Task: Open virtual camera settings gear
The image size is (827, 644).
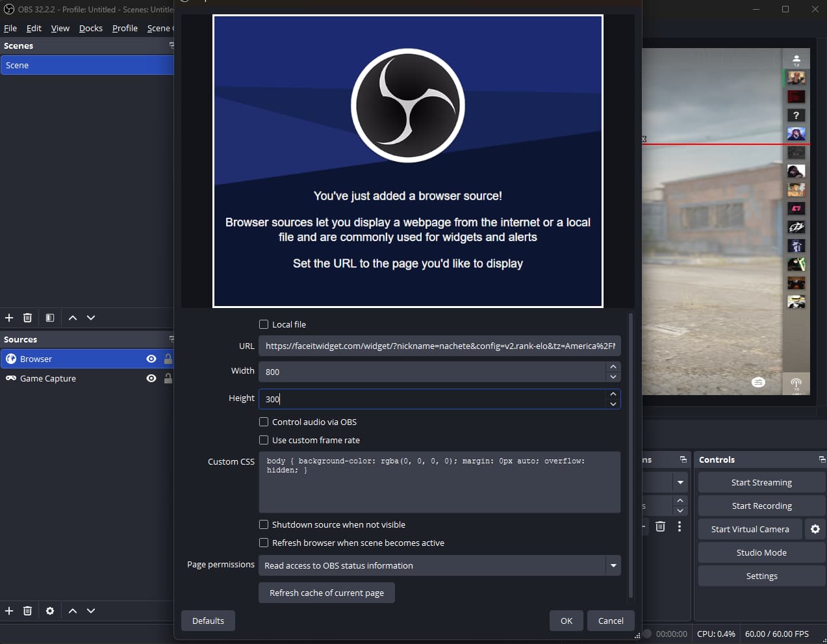Action: tap(815, 529)
